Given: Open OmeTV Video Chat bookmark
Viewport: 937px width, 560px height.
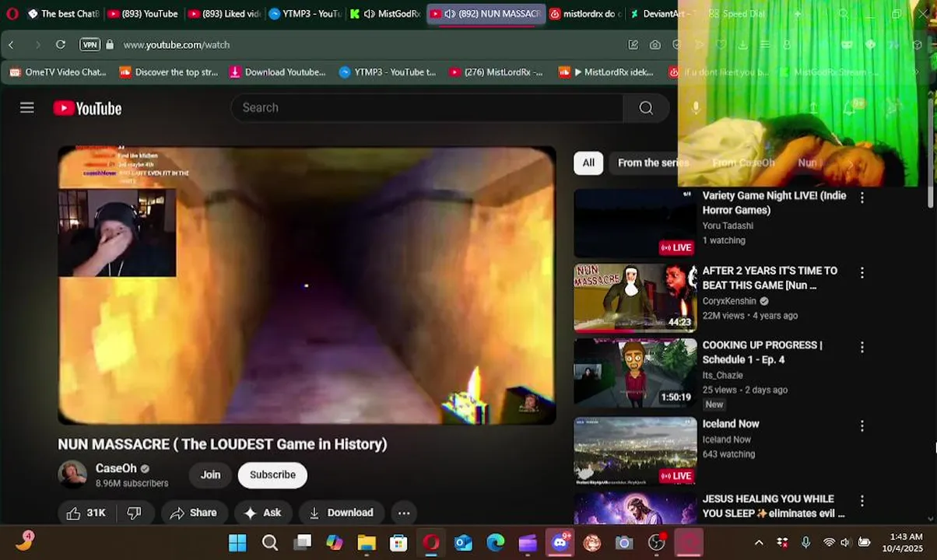Looking at the screenshot, I should (58, 72).
